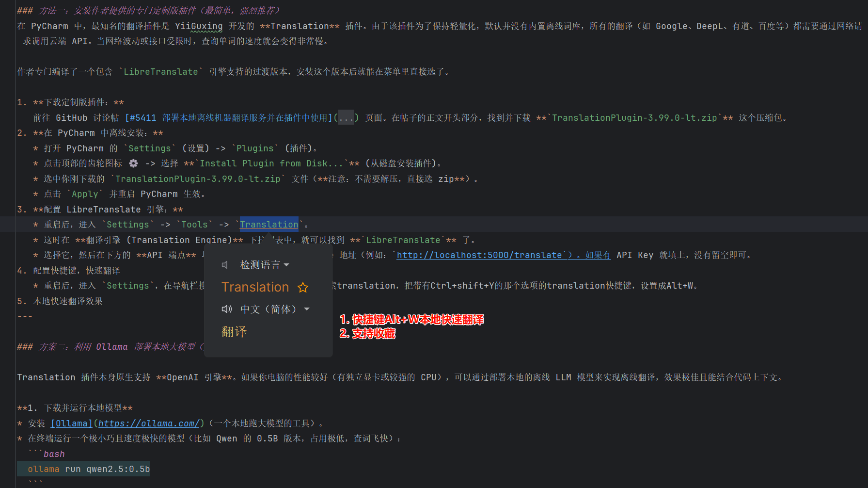This screenshot has width=868, height=488.
Task: Click the 方法一 heading line
Action: click(x=148, y=11)
